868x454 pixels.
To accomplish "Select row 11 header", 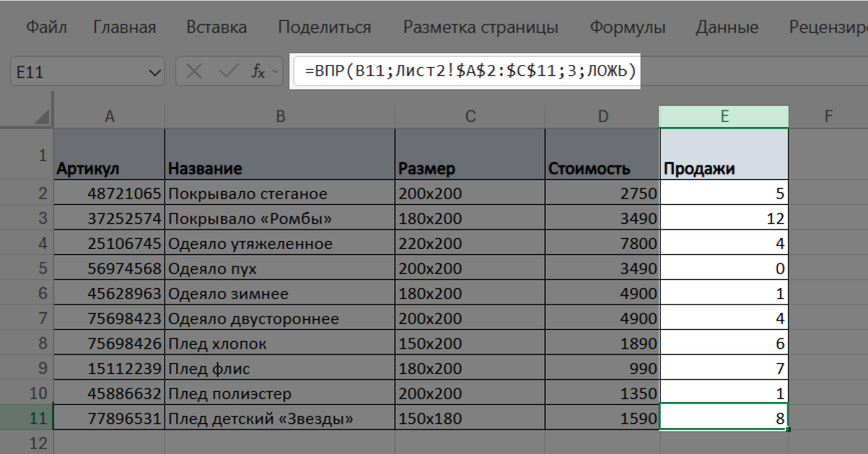I will [x=37, y=418].
